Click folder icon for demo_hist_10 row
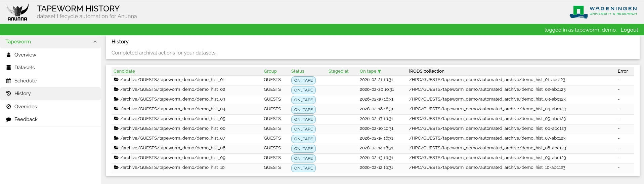644x184 pixels. coord(116,168)
